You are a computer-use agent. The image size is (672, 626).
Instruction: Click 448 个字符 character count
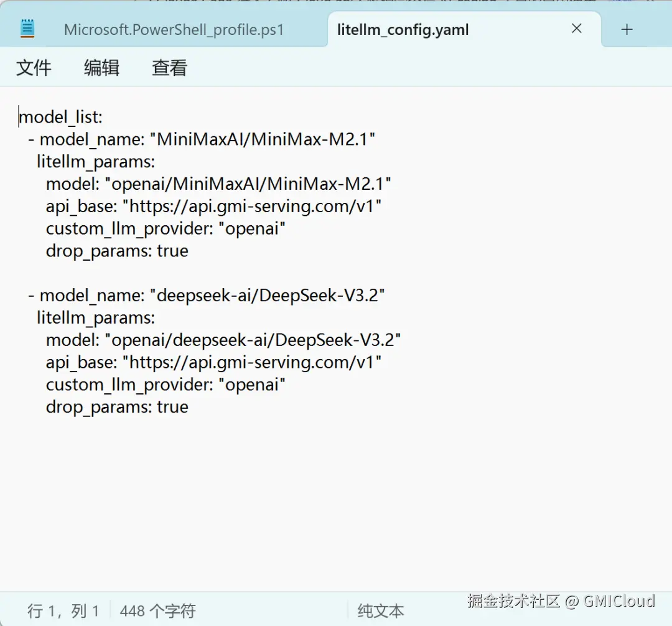(157, 611)
